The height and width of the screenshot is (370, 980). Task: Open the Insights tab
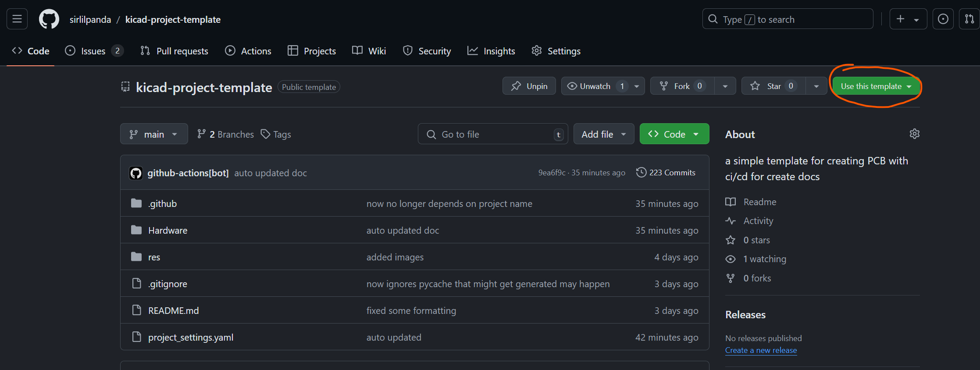(491, 51)
